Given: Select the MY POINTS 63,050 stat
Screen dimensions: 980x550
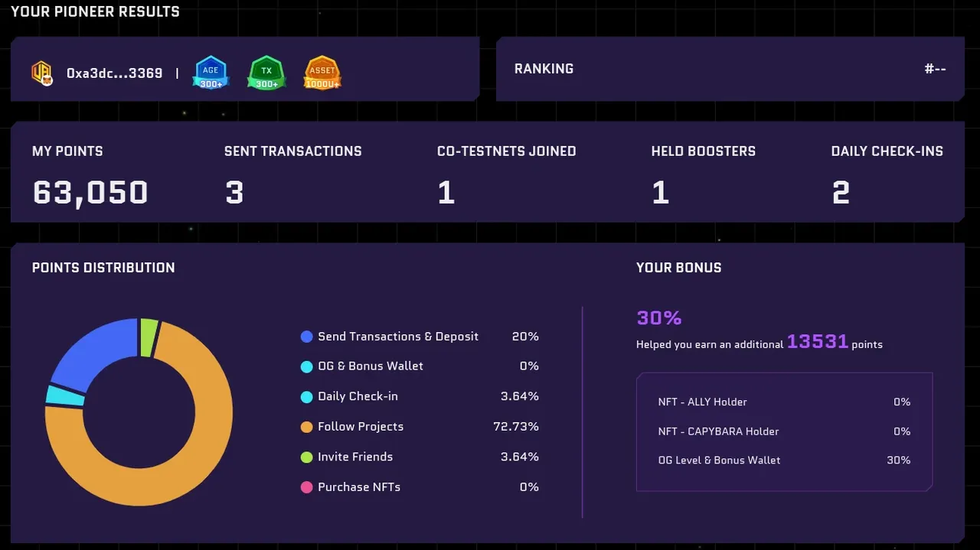Looking at the screenshot, I should [90, 176].
